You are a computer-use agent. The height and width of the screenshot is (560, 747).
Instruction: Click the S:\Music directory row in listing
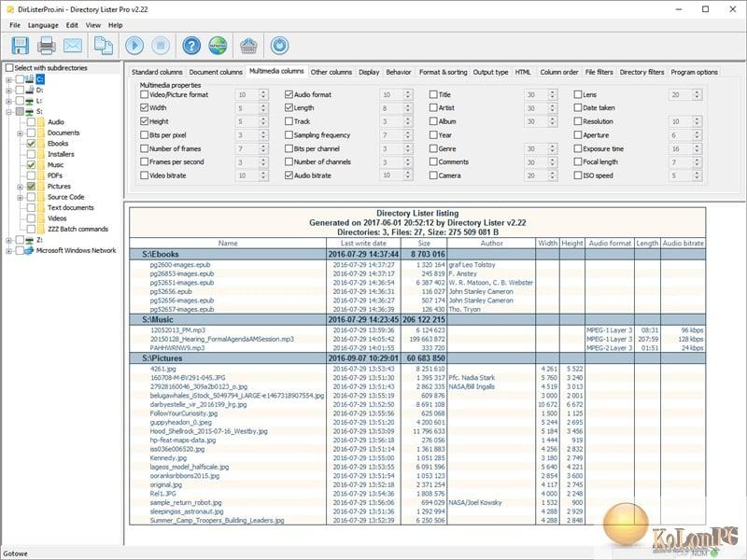pos(417,319)
